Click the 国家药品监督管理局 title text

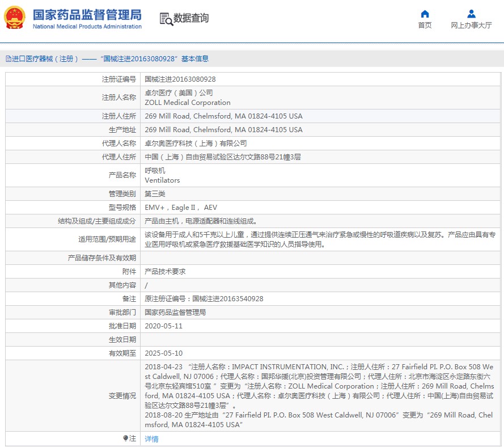coord(87,15)
